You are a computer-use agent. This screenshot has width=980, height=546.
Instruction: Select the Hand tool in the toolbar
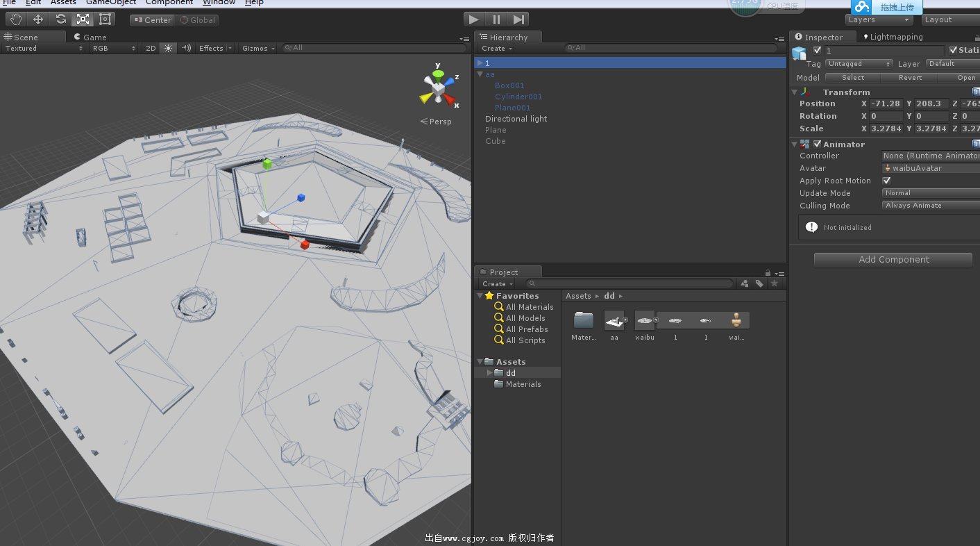click(16, 19)
